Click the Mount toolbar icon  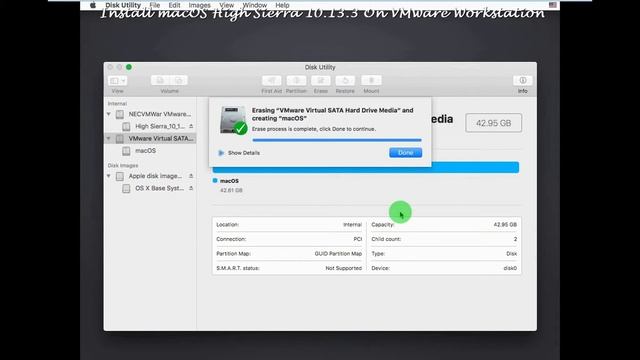(x=371, y=80)
